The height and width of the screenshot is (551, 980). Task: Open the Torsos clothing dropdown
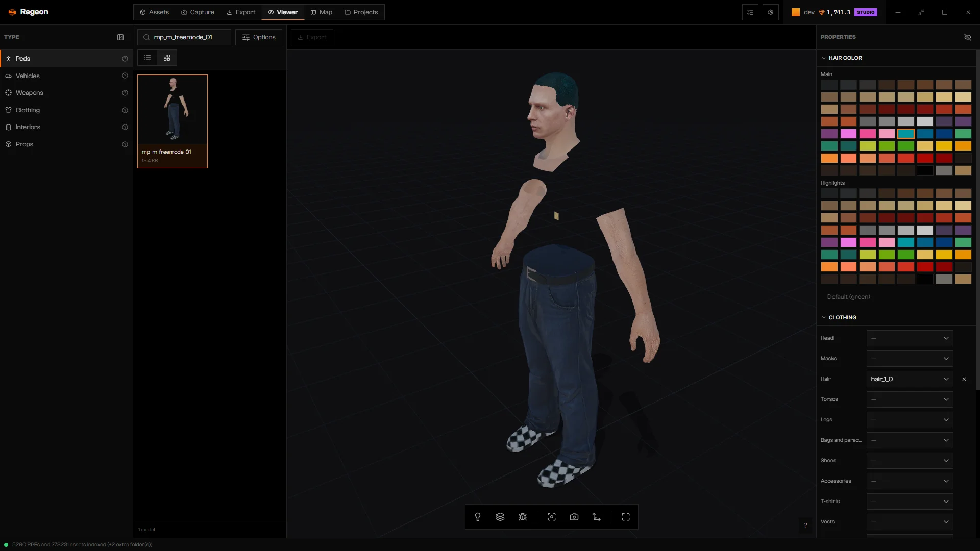(910, 399)
